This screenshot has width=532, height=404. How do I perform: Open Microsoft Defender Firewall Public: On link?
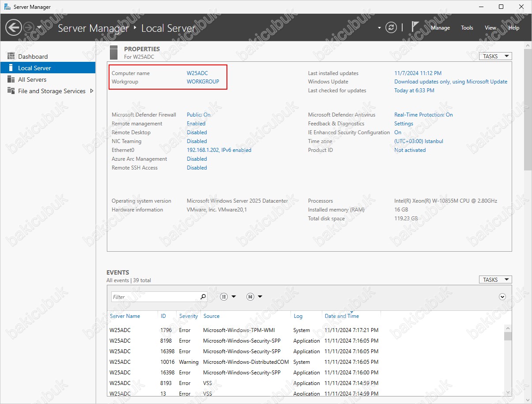198,115
